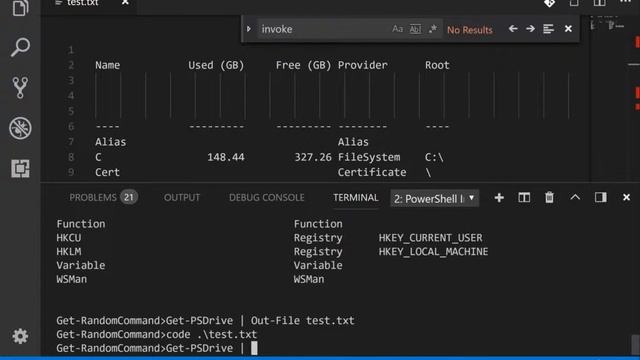This screenshot has height=360, width=640.
Task: Select the Terminal panel tab
Action: [x=356, y=198]
